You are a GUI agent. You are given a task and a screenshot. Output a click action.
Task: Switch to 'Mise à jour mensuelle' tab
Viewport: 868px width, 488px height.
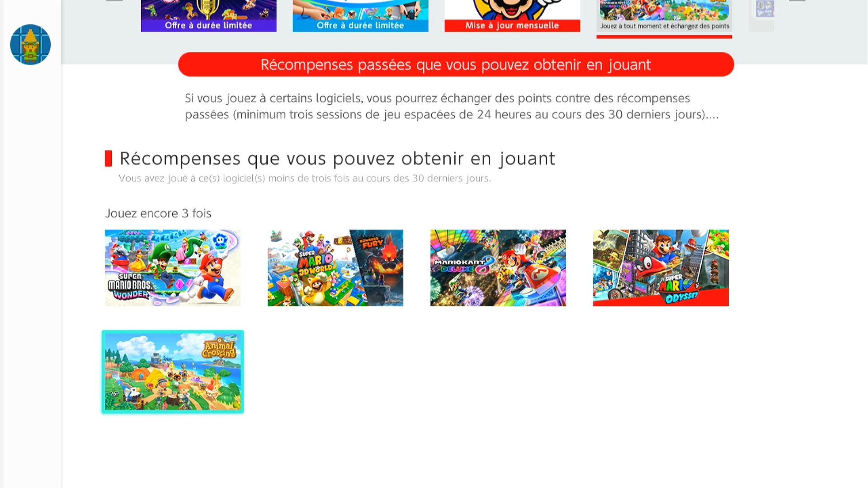pyautogui.click(x=513, y=16)
